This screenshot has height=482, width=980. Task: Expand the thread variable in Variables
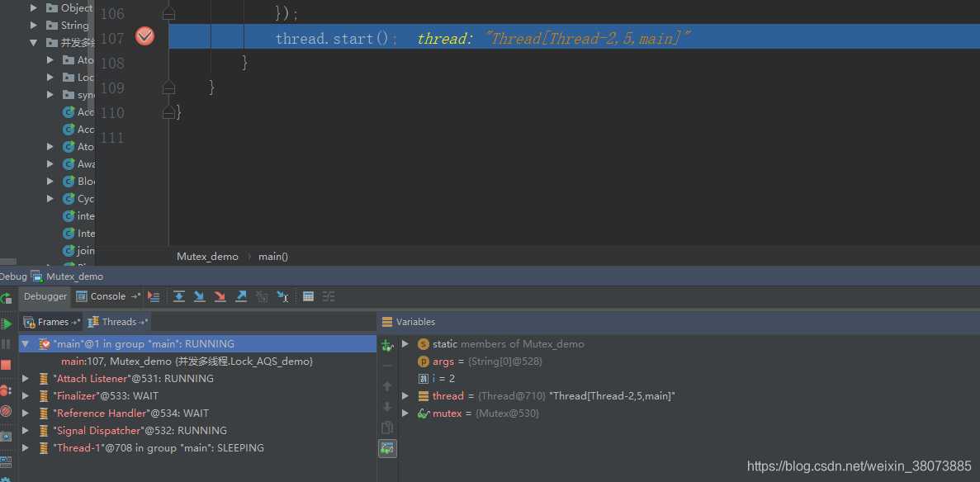tap(405, 396)
